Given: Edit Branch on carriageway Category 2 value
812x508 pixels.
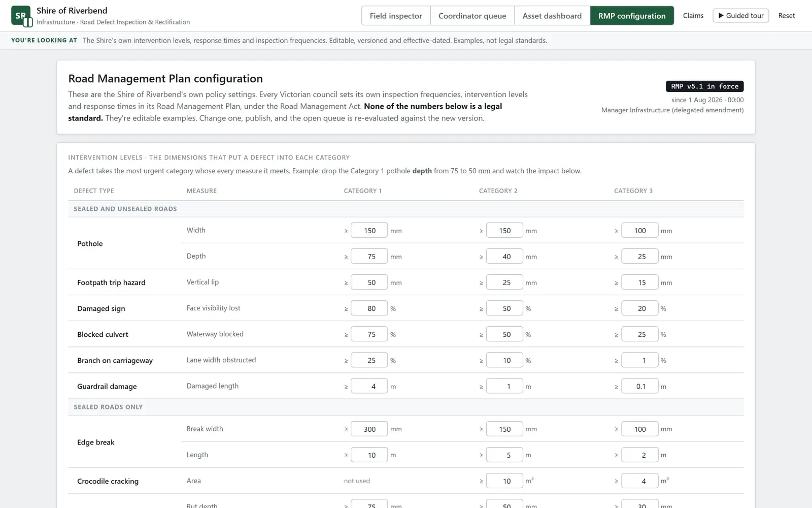Looking at the screenshot, I should pos(504,360).
